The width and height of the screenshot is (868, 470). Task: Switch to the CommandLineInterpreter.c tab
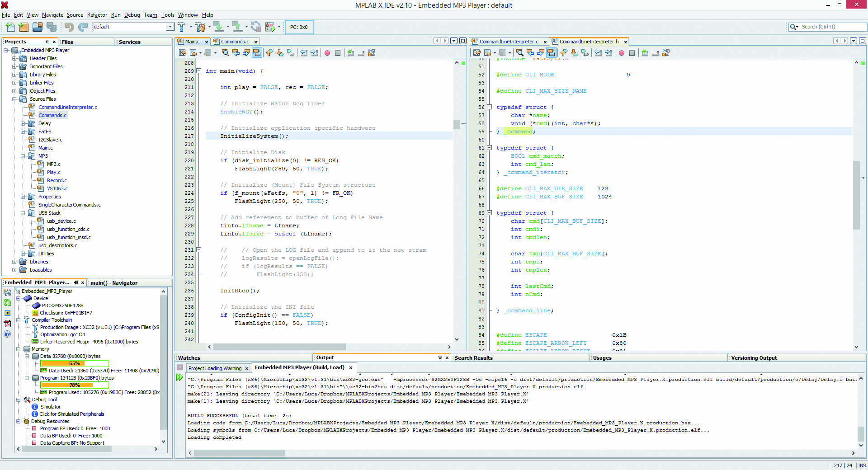point(509,42)
